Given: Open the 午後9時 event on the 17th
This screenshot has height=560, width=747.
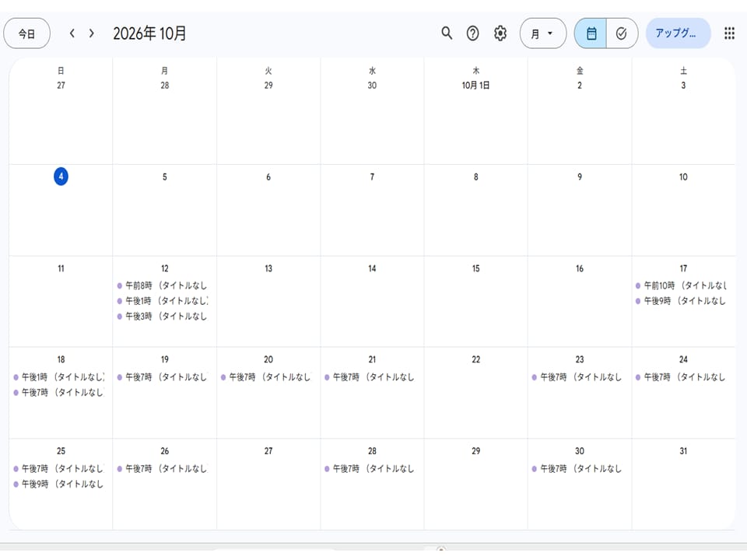Looking at the screenshot, I should pos(682,301).
